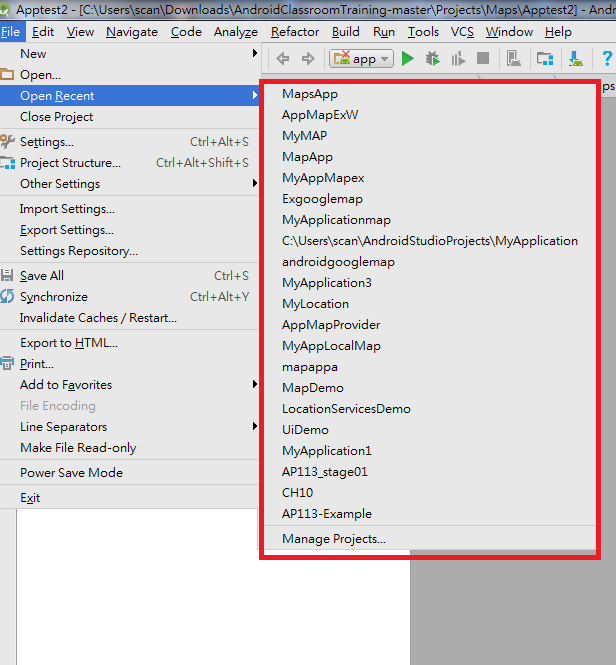This screenshot has width=616, height=665.
Task: Open recent project LocationServicesDemo
Action: tap(430, 408)
